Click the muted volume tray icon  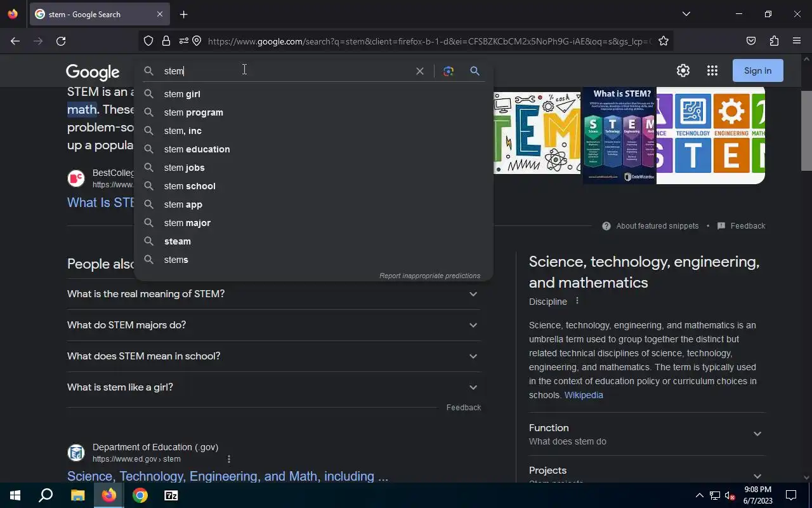pos(730,495)
